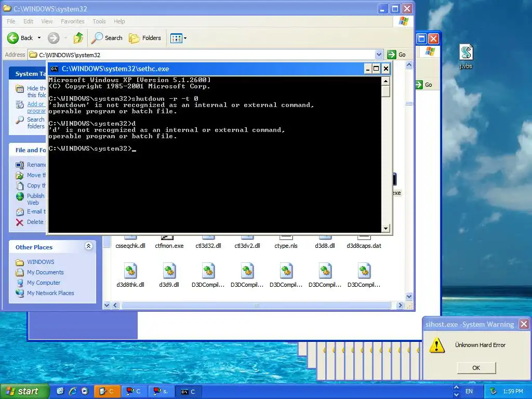Select the d3d9.dll file icon
The width and height of the screenshot is (532, 399).
pos(169,271)
